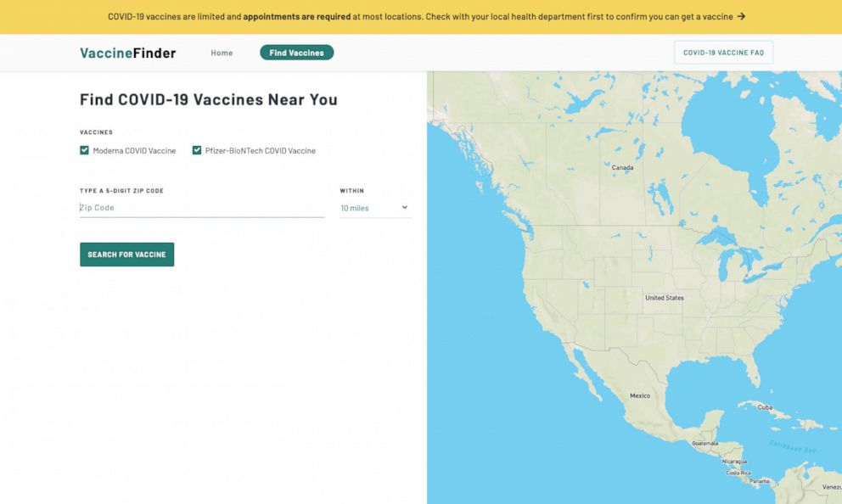Click Guatemala label on the map
Viewport: 842px width, 504px height.
705,444
